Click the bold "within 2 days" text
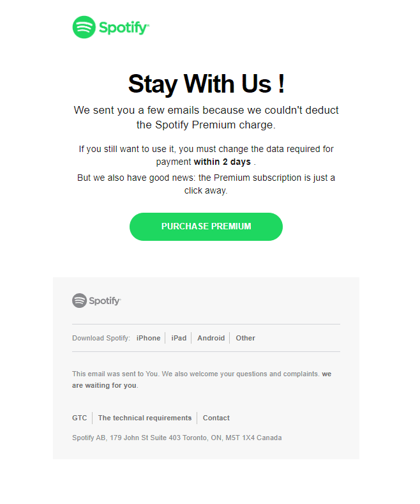Image resolution: width=420 pixels, height=504 pixels. pyautogui.click(x=222, y=162)
